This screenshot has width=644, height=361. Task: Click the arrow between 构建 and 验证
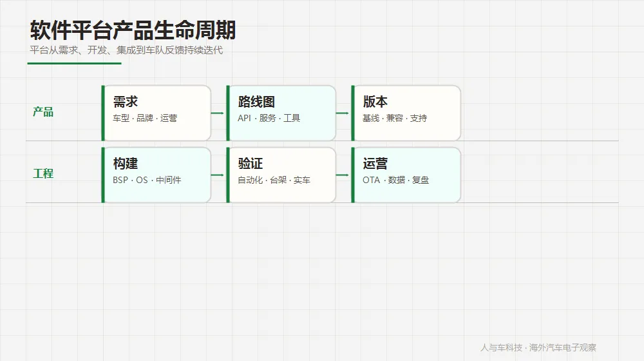(218, 175)
